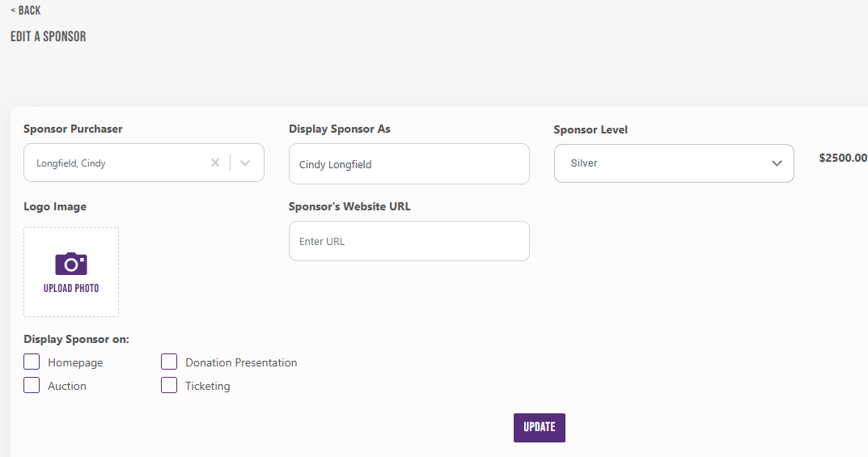Click the camera upload photo icon

coord(71,264)
